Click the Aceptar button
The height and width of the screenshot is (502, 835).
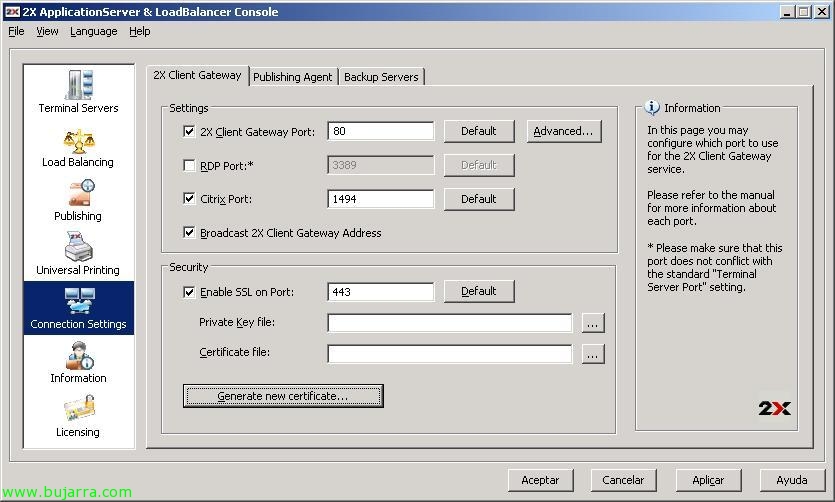pyautogui.click(x=541, y=480)
